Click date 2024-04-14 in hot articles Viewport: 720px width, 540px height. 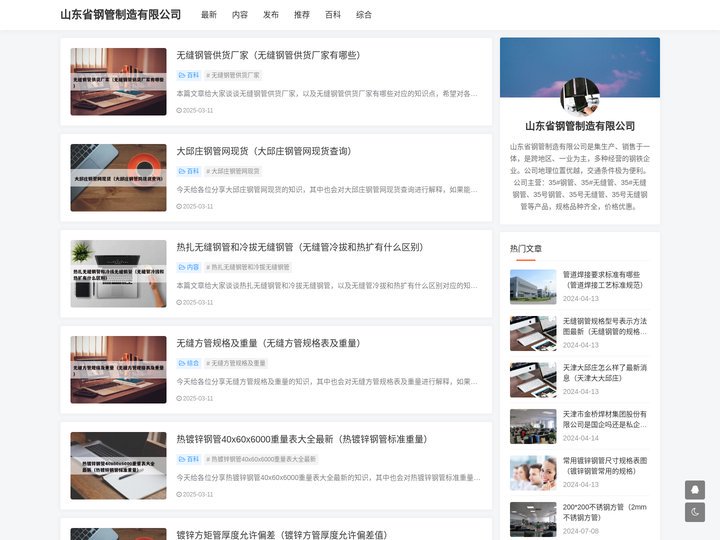581,438
